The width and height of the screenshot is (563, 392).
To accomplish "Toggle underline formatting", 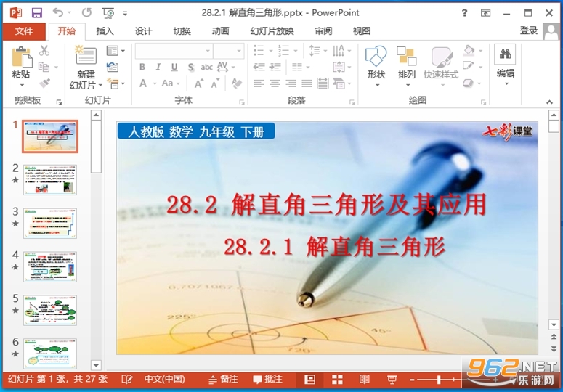I will click(x=174, y=67).
